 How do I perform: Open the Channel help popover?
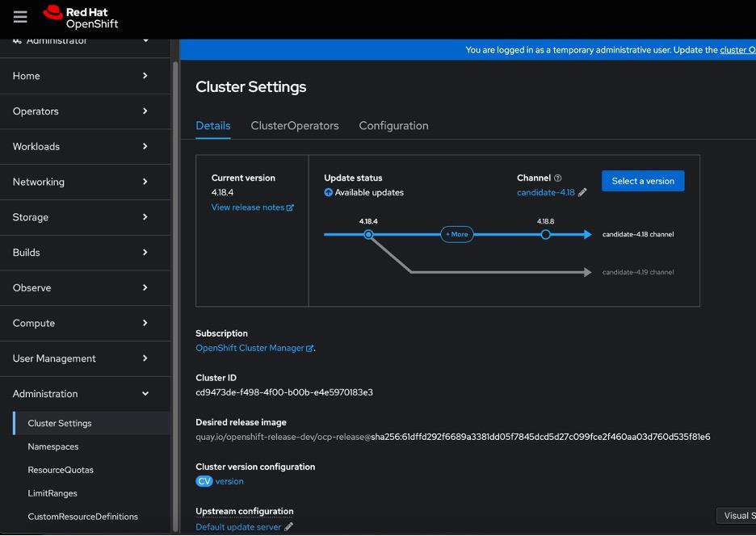click(556, 178)
